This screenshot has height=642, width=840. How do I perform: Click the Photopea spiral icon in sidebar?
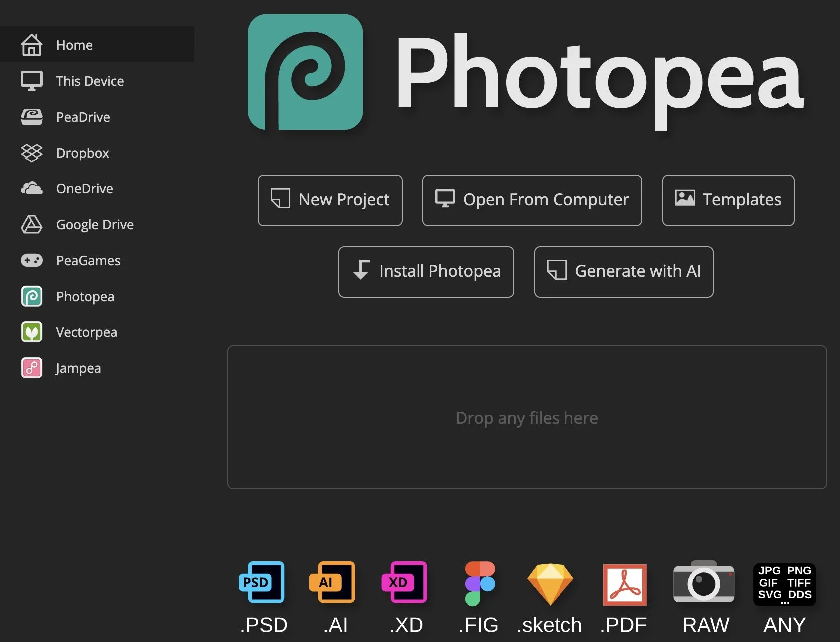click(32, 296)
